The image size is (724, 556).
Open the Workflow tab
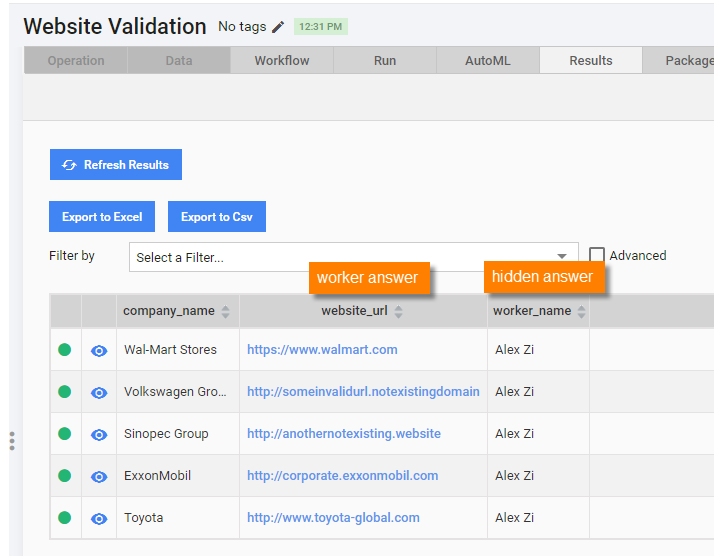pos(282,60)
